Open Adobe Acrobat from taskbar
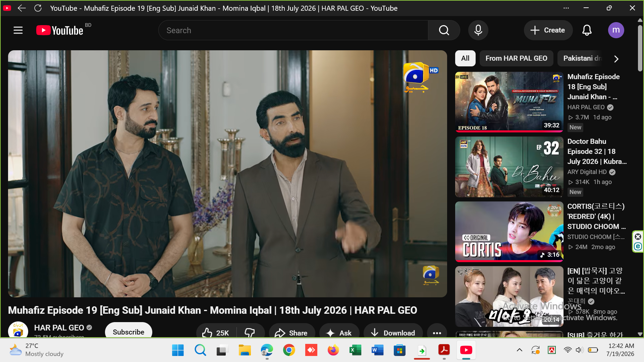 point(444,350)
